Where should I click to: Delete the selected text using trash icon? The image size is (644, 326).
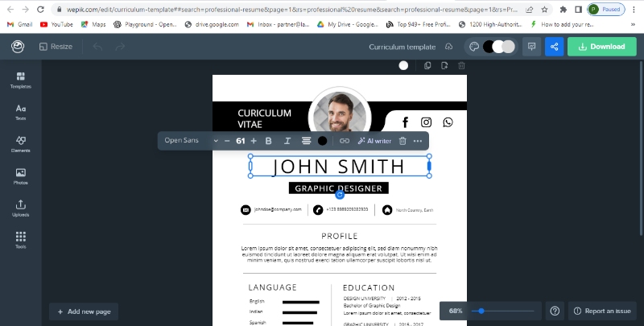(x=402, y=141)
